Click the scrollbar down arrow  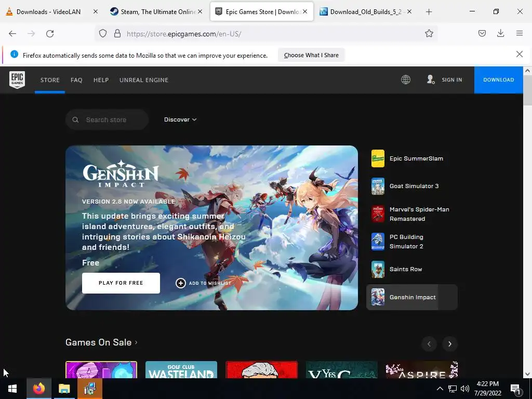tap(527, 374)
